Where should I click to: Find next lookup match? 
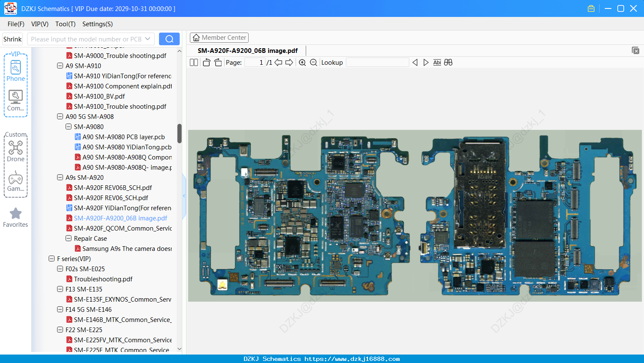[426, 63]
